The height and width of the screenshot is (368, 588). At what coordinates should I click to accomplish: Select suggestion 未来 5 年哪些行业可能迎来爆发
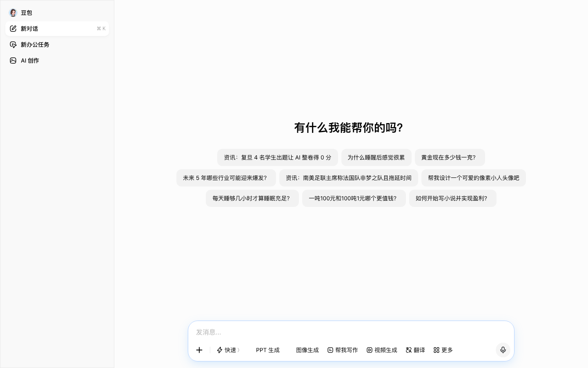pos(226,178)
